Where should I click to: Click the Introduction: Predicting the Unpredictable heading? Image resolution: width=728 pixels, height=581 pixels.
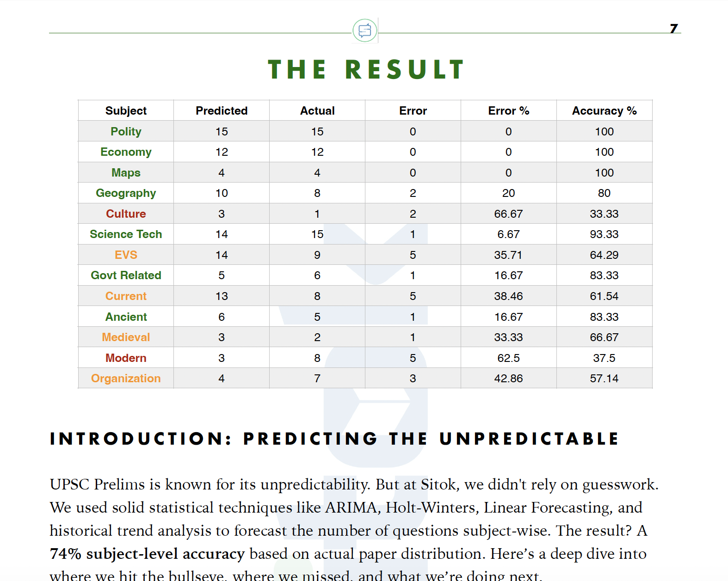[x=334, y=439]
